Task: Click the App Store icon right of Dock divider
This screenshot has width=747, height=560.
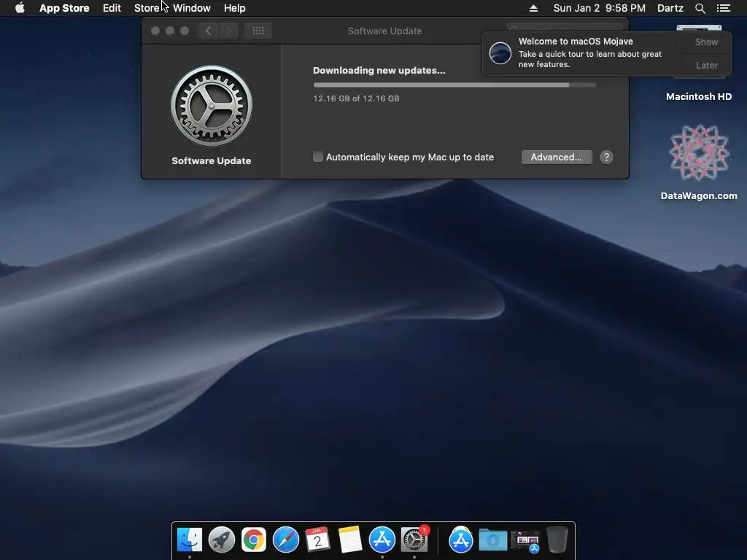Action: (x=461, y=540)
